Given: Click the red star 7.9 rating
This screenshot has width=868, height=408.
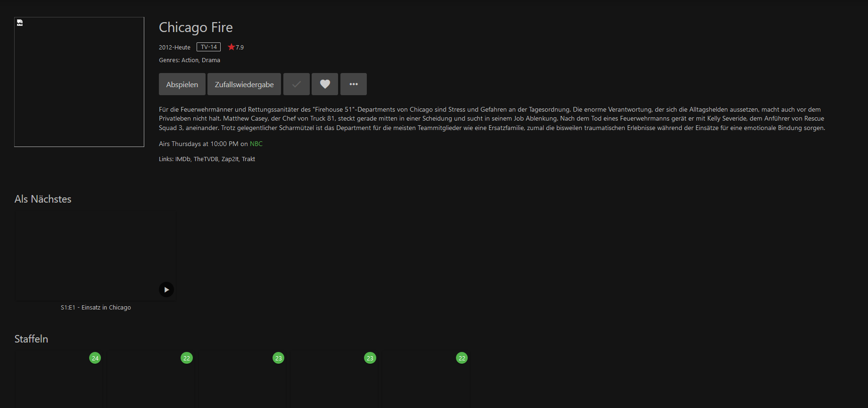Looking at the screenshot, I should tap(236, 47).
